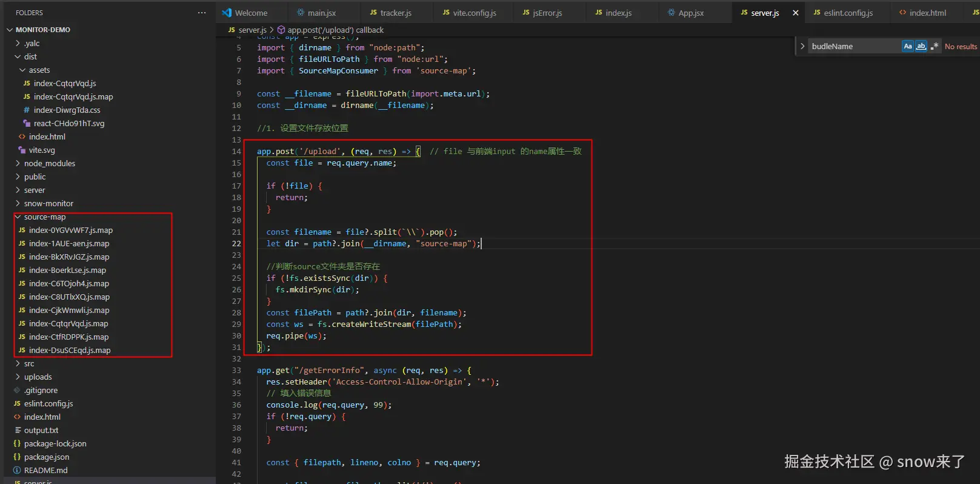Toggle Use Regular Expression in find widget
The height and width of the screenshot is (484, 980).
pyautogui.click(x=934, y=46)
